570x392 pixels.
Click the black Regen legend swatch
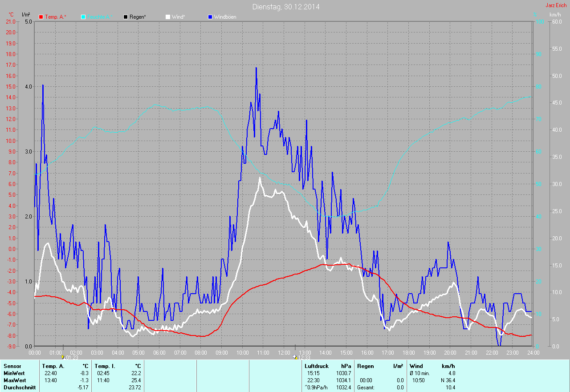click(126, 17)
